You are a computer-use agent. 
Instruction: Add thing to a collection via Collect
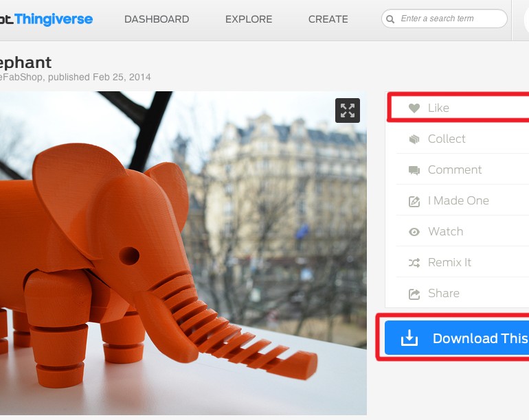coord(462,139)
